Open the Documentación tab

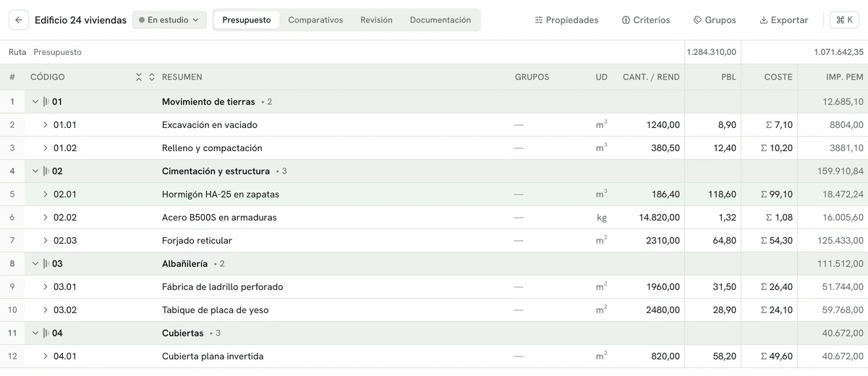click(x=441, y=20)
